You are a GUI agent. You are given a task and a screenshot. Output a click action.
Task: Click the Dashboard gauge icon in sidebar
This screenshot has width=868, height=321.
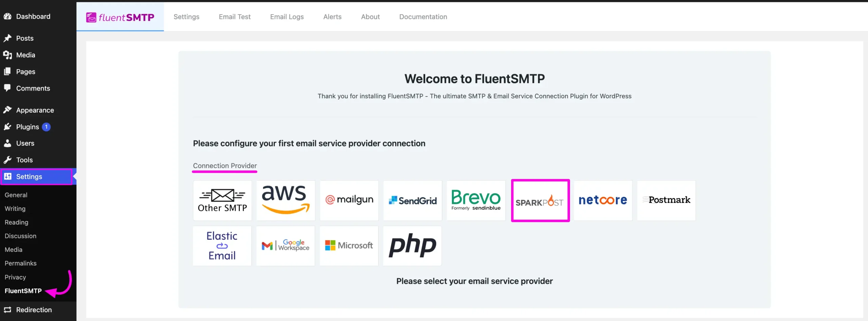click(7, 16)
